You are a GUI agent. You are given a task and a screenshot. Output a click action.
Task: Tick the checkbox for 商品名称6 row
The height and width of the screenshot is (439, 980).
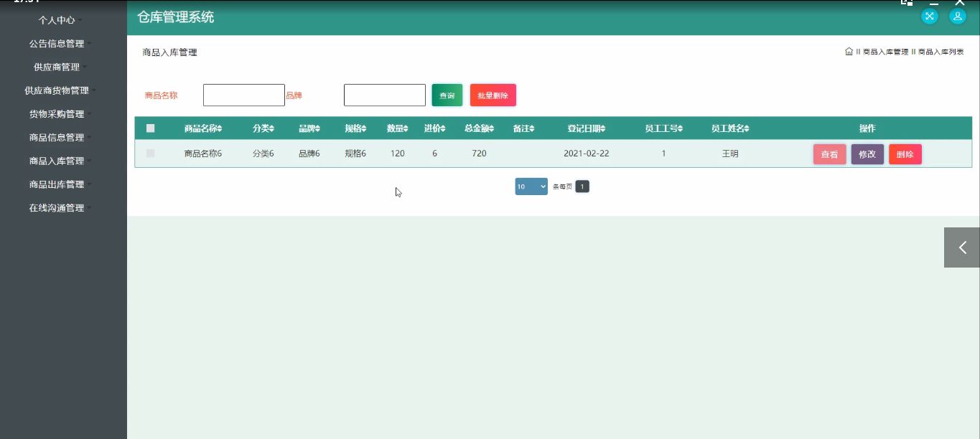[151, 153]
